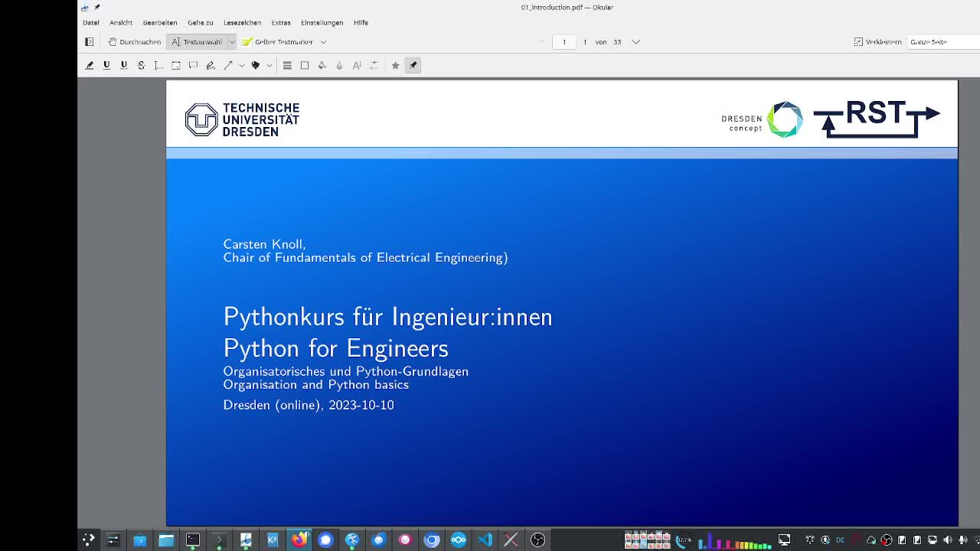This screenshot has width=980, height=551.
Task: Choose the Gelber Textmarker highlighter
Action: (x=277, y=42)
